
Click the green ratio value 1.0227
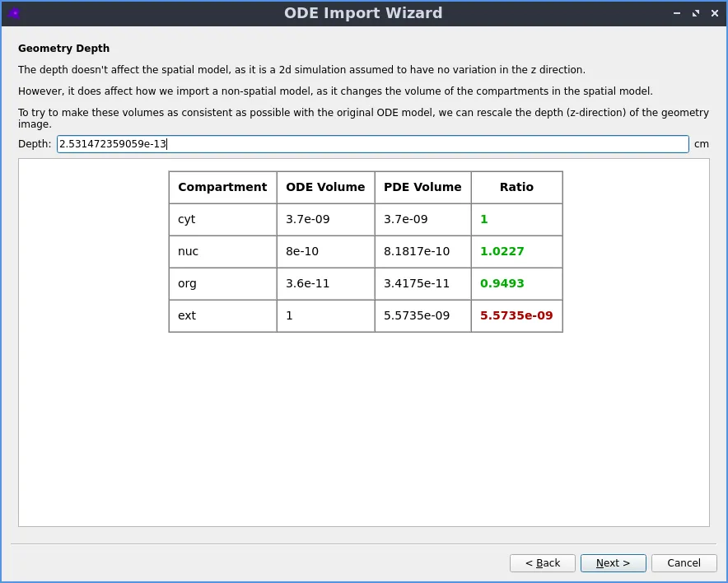[x=502, y=251]
